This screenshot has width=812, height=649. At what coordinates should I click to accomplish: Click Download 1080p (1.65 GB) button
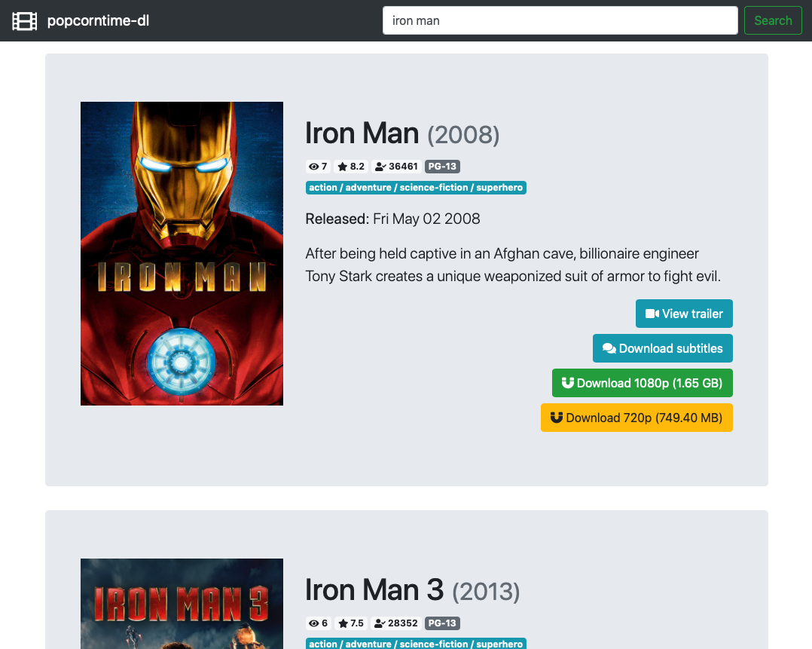coord(642,383)
